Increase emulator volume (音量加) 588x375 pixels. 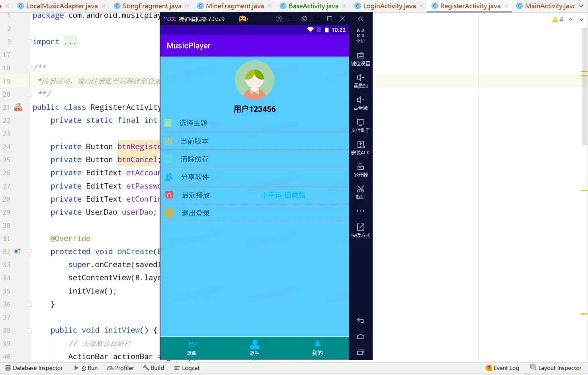tap(361, 81)
